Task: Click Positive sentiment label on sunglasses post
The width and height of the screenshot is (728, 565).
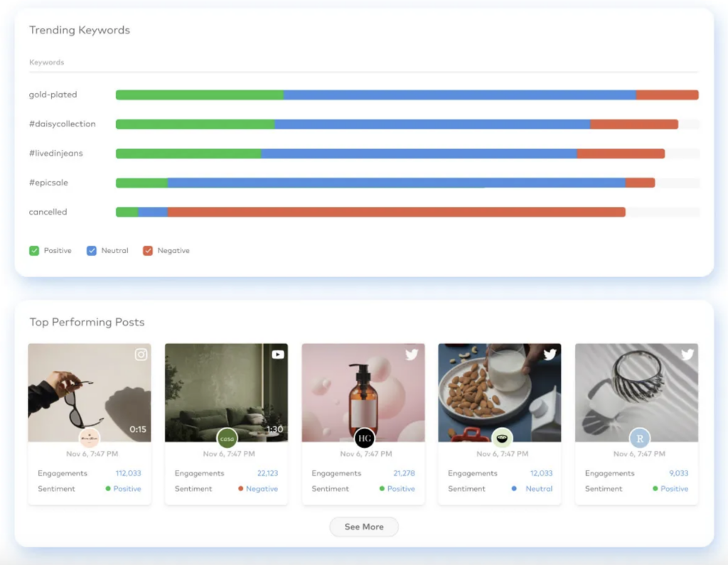Action: [127, 489]
